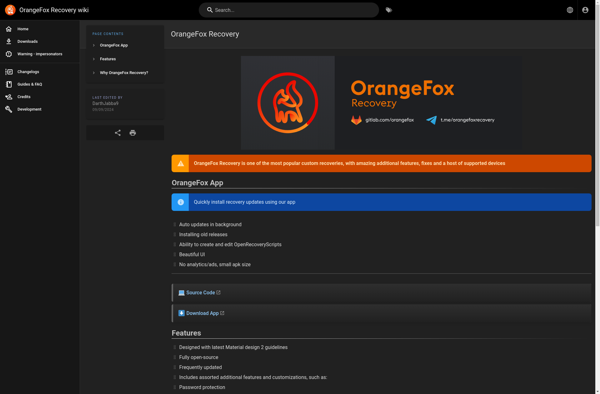Click the Home icon in sidebar
The width and height of the screenshot is (600, 394).
tap(9, 29)
